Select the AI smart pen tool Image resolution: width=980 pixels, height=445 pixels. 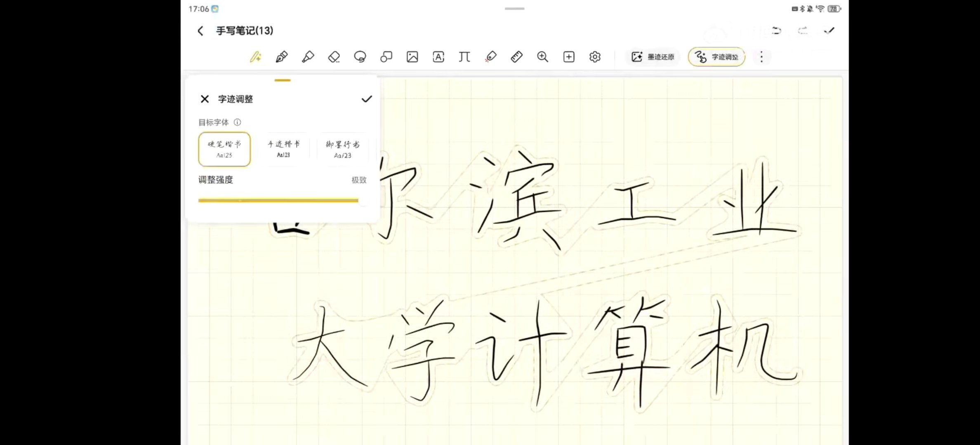pos(256,57)
